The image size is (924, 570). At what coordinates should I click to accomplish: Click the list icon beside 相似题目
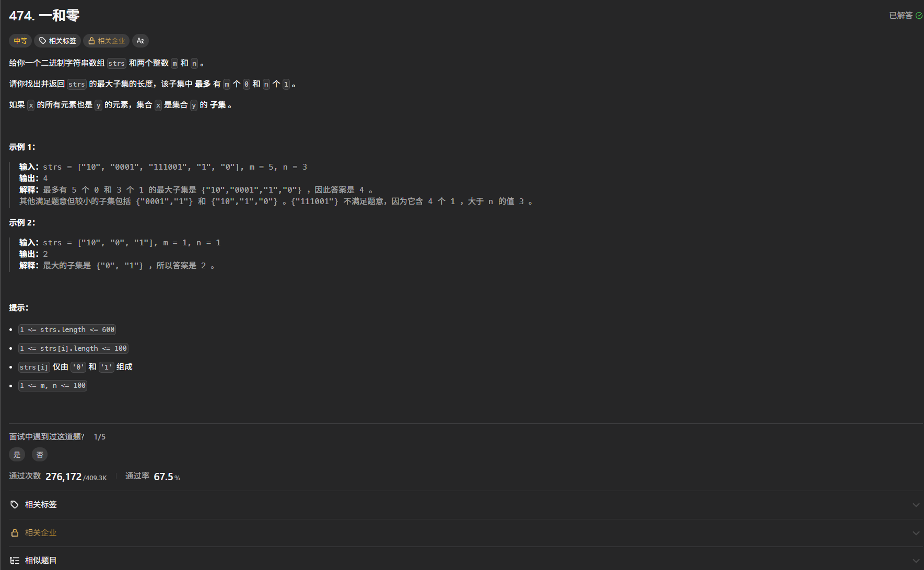click(x=15, y=561)
